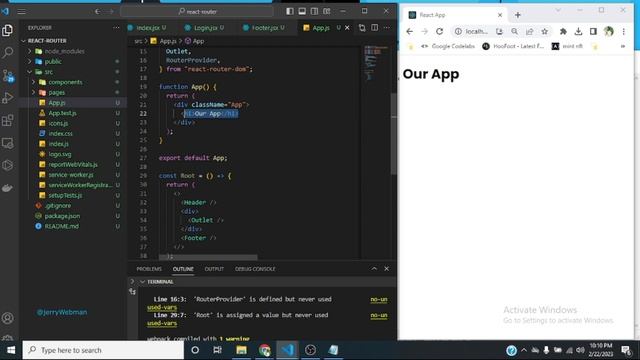
Task: Click the react-router command center search box
Action: click(198, 11)
